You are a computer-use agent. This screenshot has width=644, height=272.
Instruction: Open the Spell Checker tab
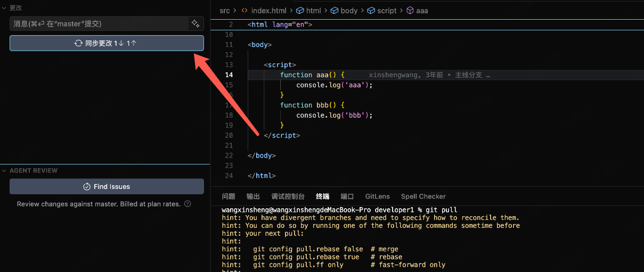tap(423, 196)
